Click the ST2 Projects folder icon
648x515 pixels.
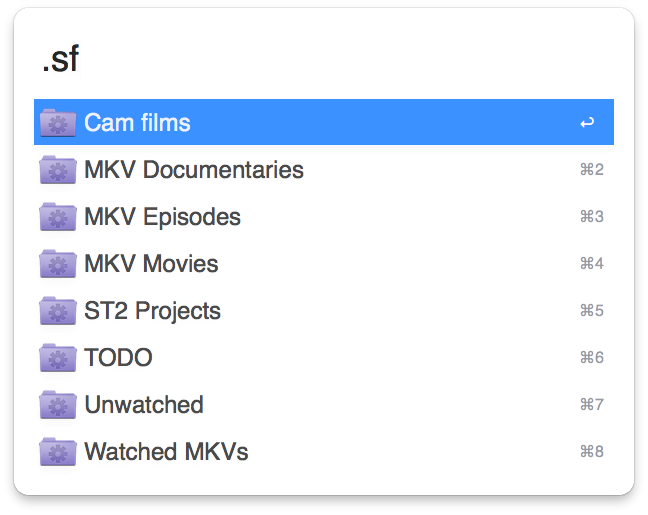coord(58,311)
